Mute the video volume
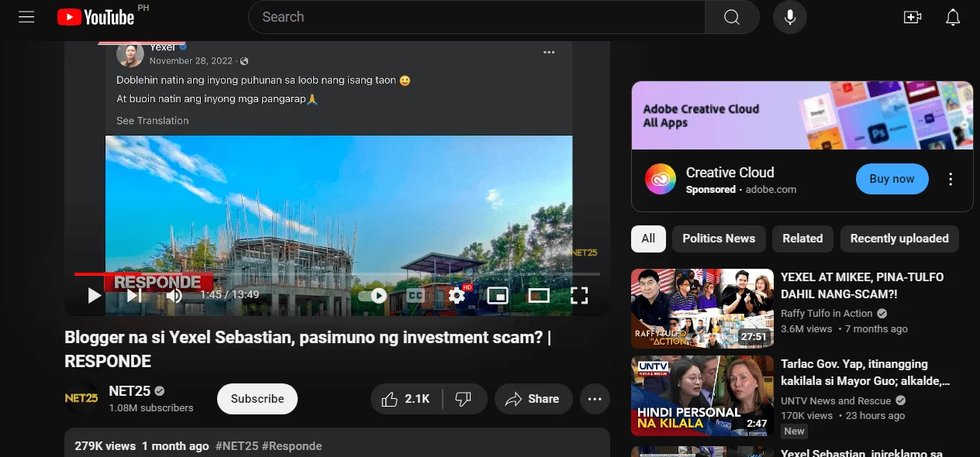The image size is (980, 457). coord(174,295)
